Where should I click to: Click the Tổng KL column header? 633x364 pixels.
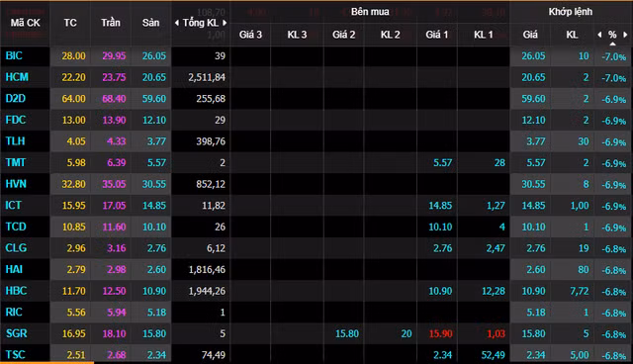200,23
